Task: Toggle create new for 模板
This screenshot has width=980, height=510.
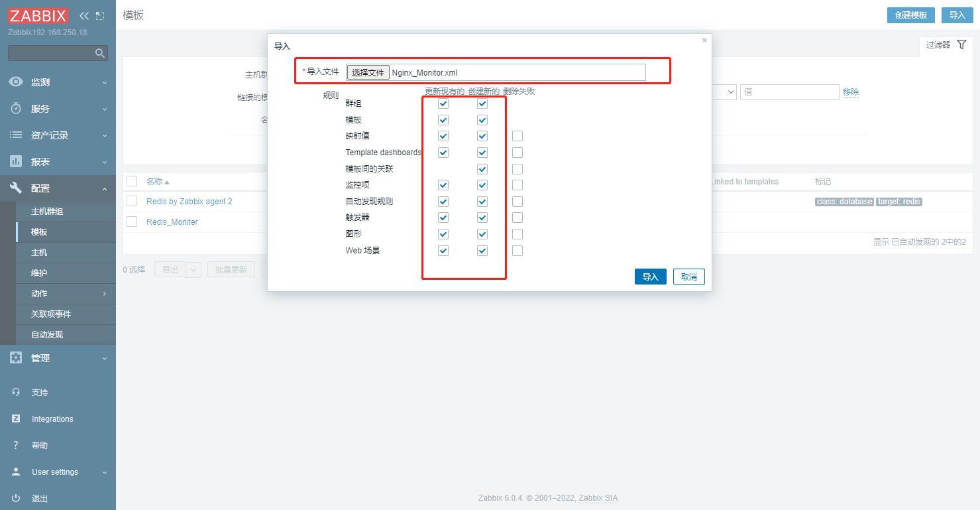Action: tap(482, 120)
